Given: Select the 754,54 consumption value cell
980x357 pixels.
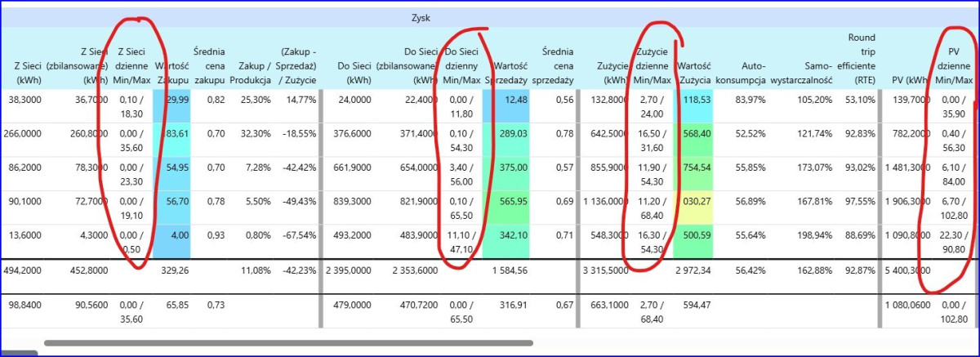Looking at the screenshot, I should [693, 174].
